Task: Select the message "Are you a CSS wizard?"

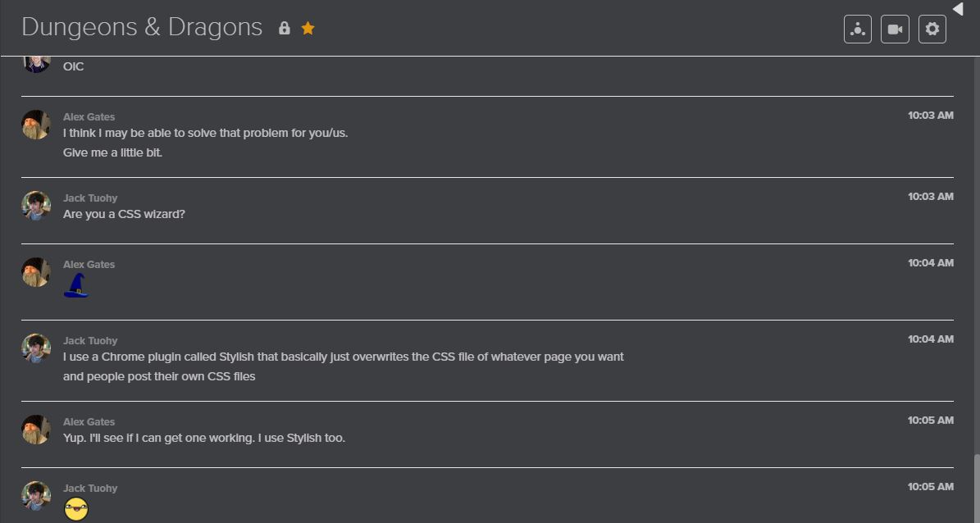Action: click(x=124, y=214)
